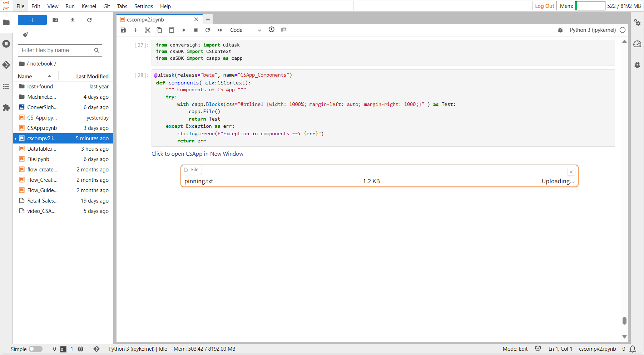The height and width of the screenshot is (355, 644).
Task: Click the Log Out button
Action: click(x=544, y=6)
